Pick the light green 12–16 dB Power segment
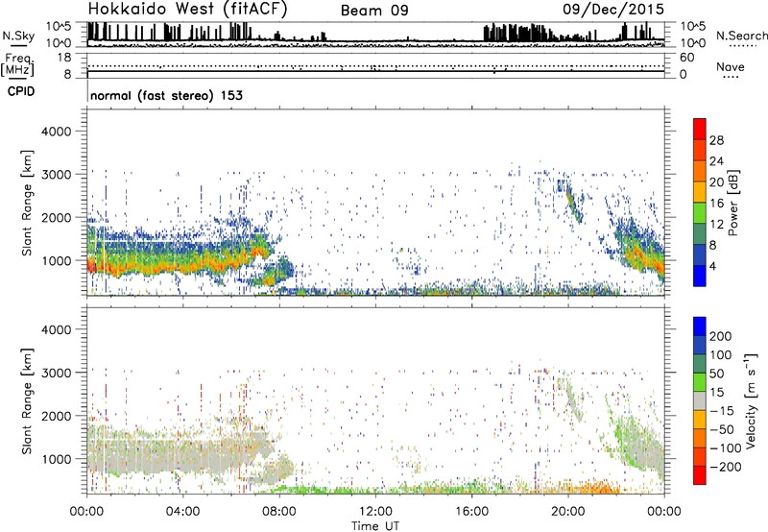Screen dimensions: 768x532 [x=700, y=212]
